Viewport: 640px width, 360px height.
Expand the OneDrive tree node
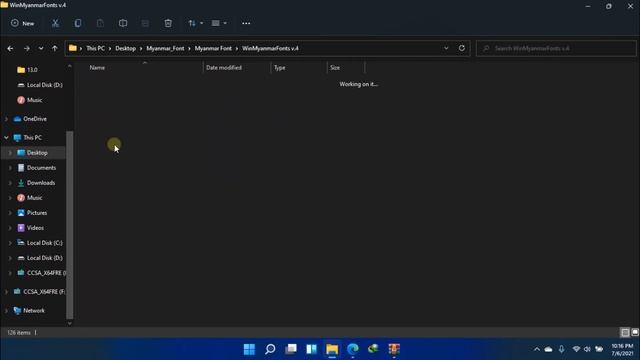tap(7, 119)
